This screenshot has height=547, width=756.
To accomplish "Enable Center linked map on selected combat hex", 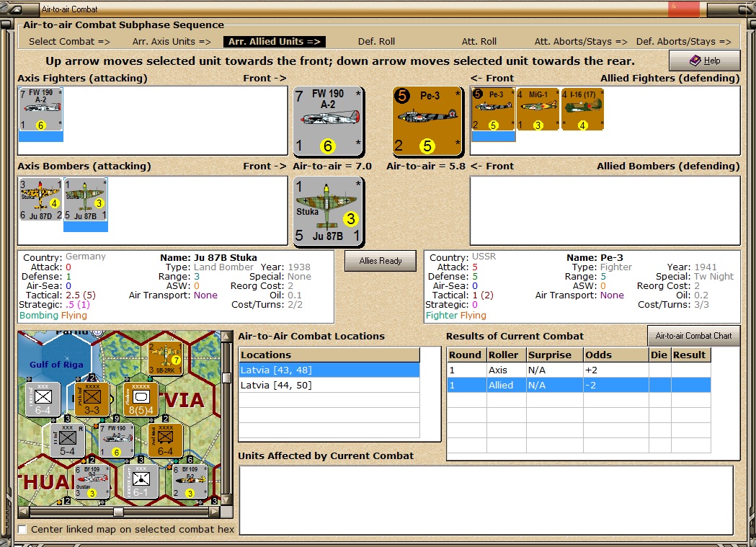I will (22, 529).
